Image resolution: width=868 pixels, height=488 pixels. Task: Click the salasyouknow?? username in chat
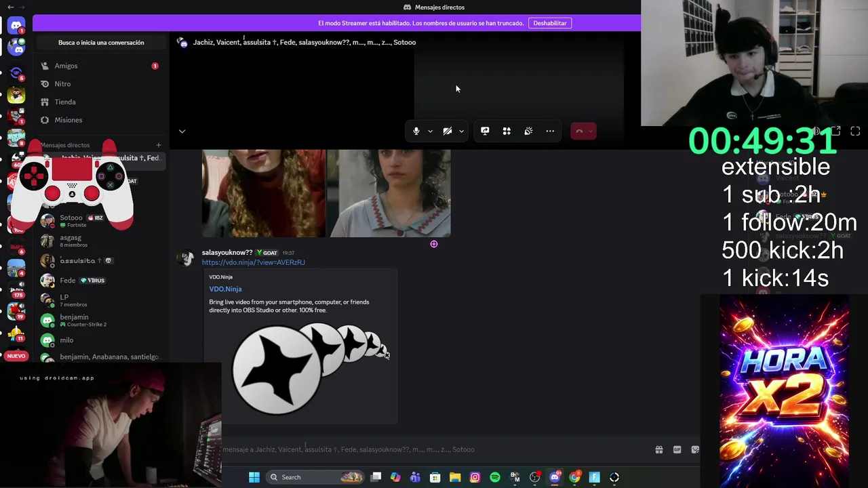(227, 253)
